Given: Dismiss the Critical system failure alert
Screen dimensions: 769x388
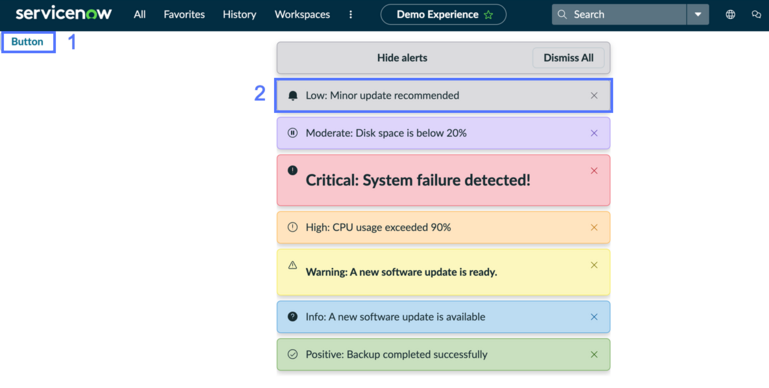Looking at the screenshot, I should point(594,171).
